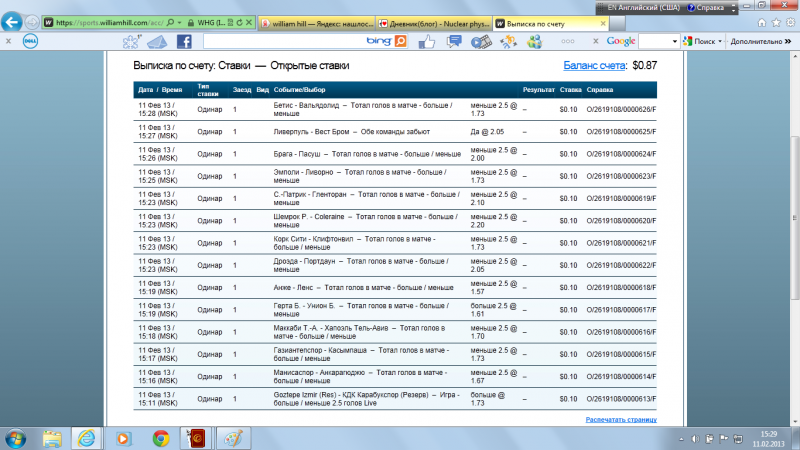Click the Google logo in toolbar
This screenshot has width=800, height=450.
(620, 41)
